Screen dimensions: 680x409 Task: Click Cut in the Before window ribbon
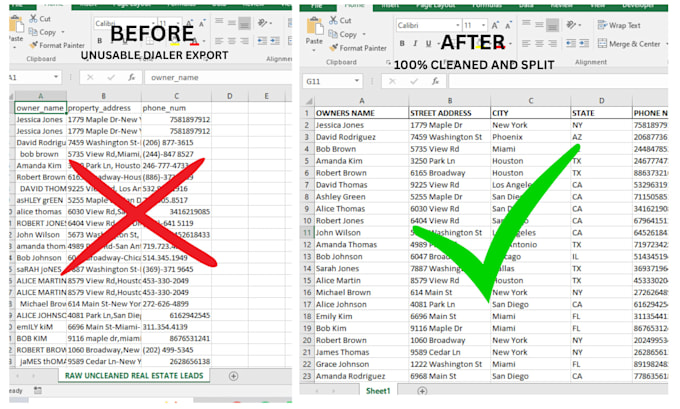(x=40, y=19)
